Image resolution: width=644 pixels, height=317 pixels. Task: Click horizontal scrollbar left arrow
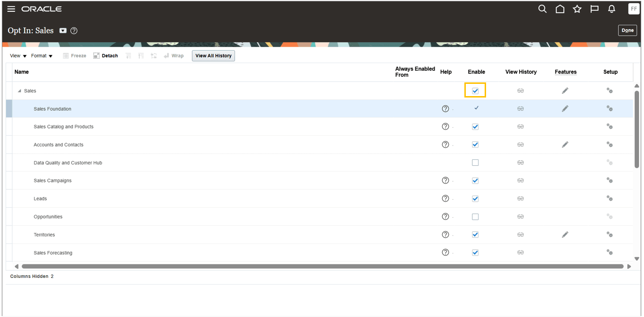[x=17, y=266]
